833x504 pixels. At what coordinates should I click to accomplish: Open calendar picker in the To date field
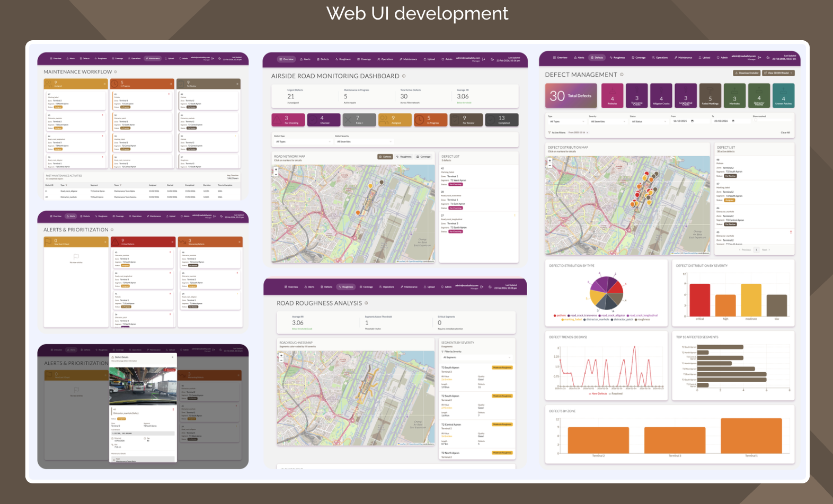coord(733,121)
